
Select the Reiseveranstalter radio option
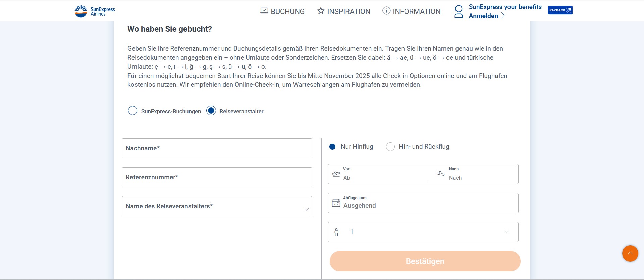[x=211, y=111]
